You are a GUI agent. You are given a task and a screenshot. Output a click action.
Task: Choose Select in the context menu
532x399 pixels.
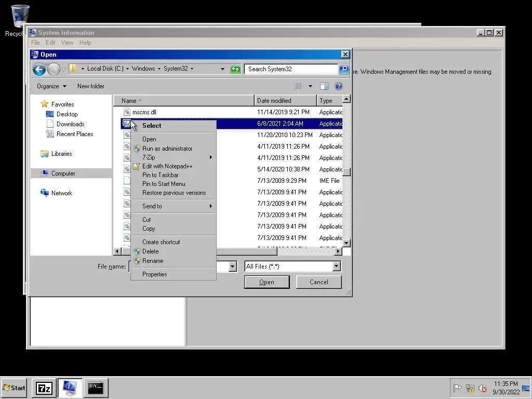tap(174, 126)
